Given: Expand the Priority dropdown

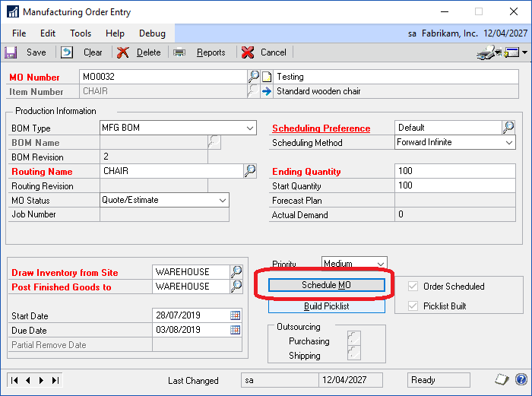Looking at the screenshot, I should [381, 263].
